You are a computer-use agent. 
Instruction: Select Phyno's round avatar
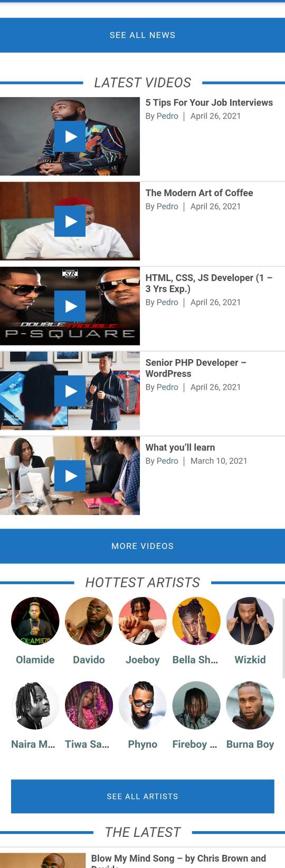coord(142,706)
